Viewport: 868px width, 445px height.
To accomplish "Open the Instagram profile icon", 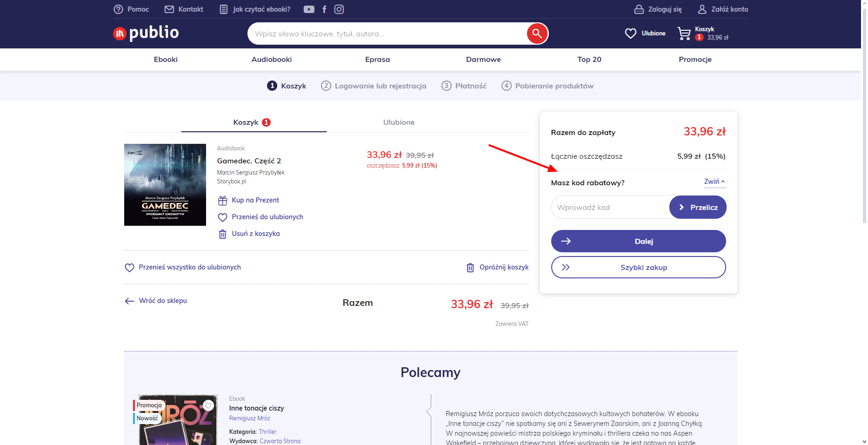I will point(339,9).
